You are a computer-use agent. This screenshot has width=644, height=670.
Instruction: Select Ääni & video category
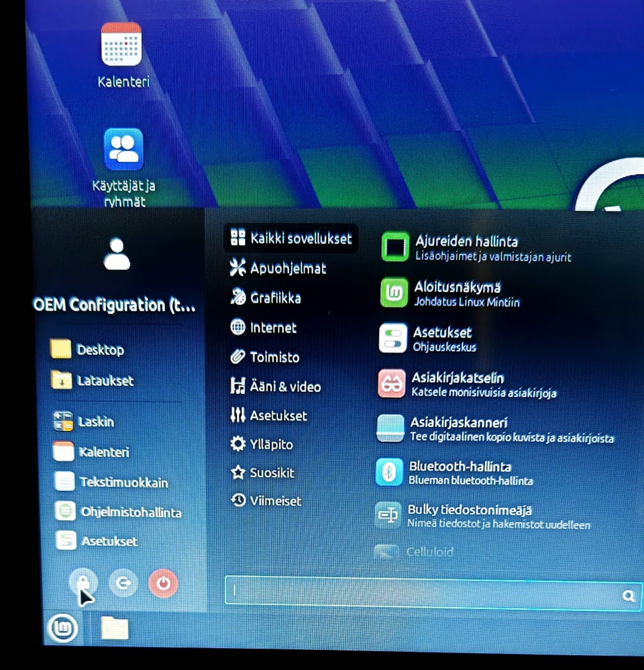click(276, 386)
